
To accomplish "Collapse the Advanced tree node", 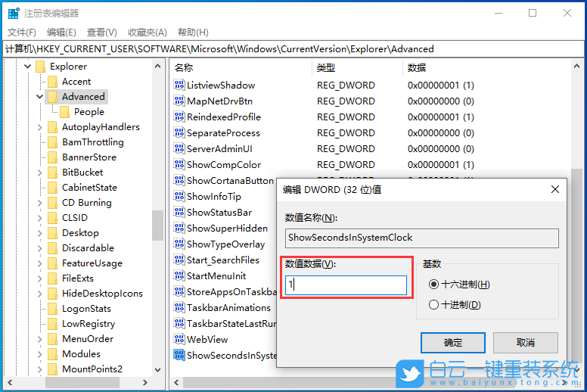I will pos(39,97).
